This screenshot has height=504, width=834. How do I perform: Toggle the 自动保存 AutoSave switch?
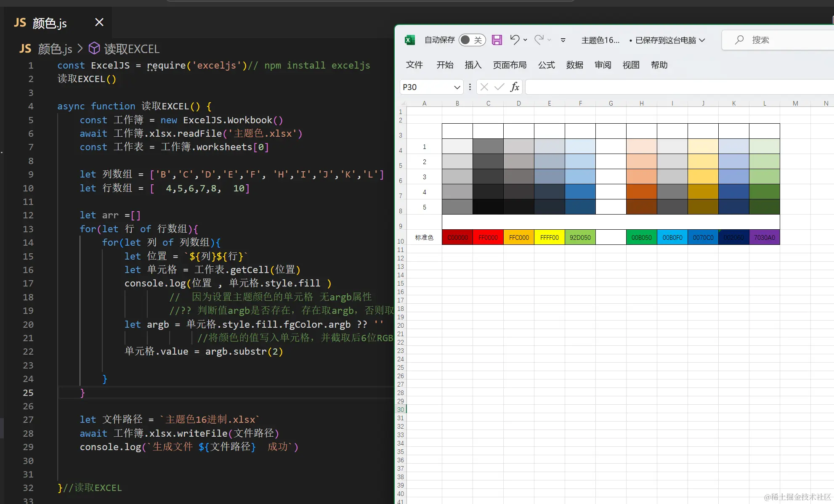[x=472, y=40]
